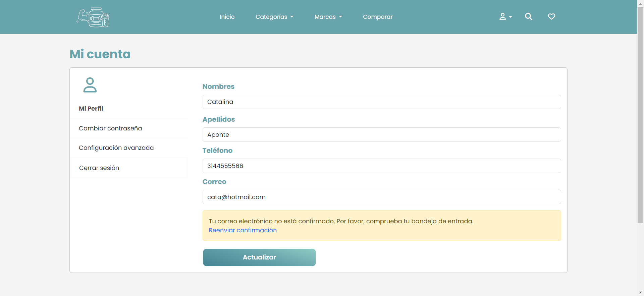Go to Inicio in the navbar
Viewport: 644px width, 296px height.
tap(227, 17)
